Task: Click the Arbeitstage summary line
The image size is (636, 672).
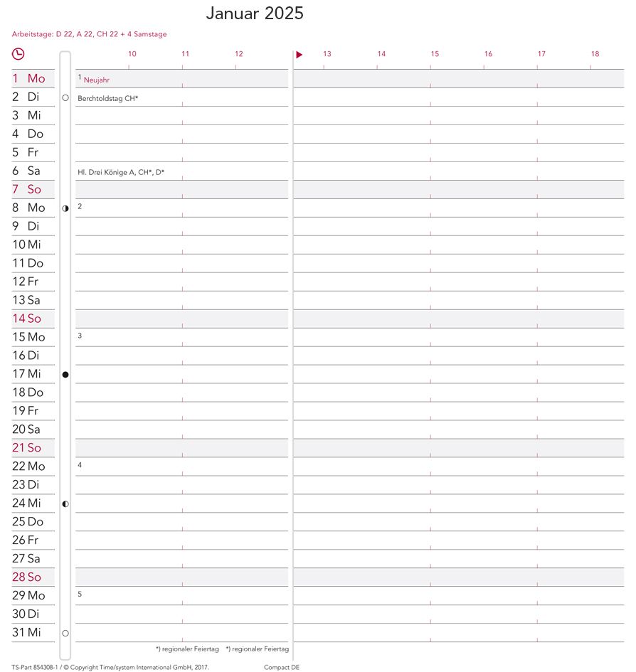Action: (89, 34)
